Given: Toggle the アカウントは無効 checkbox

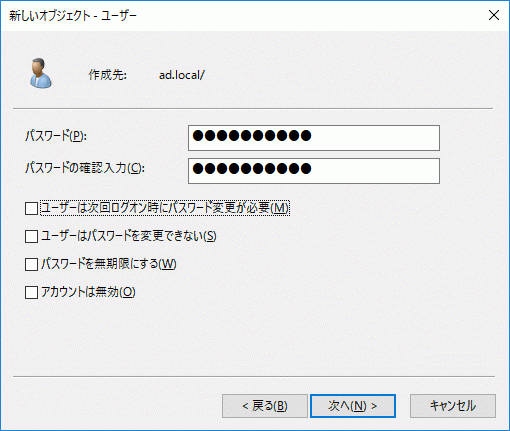Looking at the screenshot, I should (x=31, y=292).
